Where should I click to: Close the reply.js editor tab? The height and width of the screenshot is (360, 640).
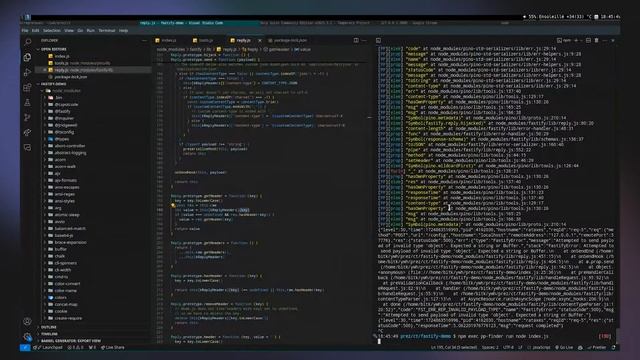260,40
